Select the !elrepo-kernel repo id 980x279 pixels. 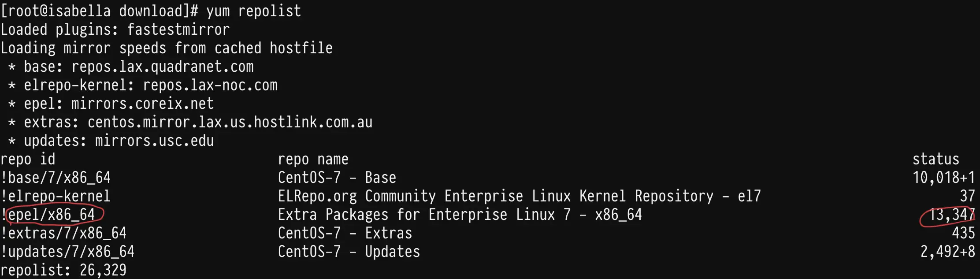point(56,196)
